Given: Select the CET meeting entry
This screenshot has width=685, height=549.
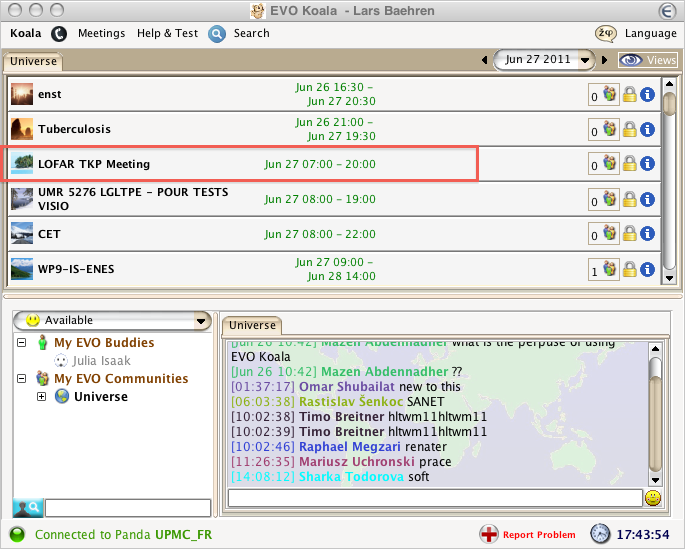Looking at the screenshot, I should pyautogui.click(x=334, y=234).
